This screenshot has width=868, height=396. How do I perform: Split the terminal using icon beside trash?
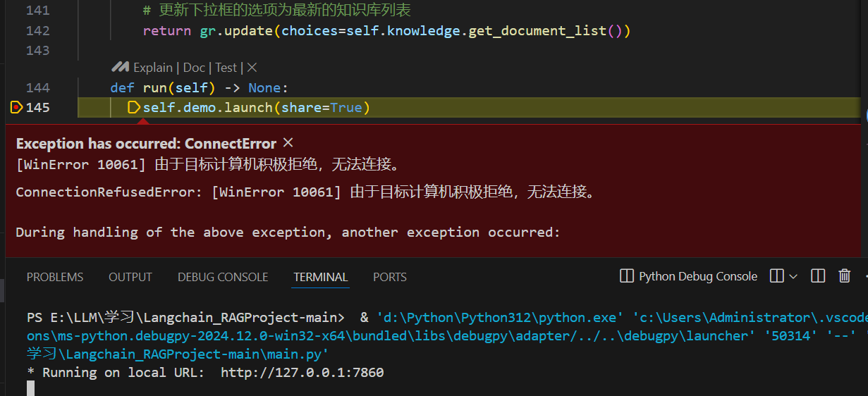click(x=818, y=276)
